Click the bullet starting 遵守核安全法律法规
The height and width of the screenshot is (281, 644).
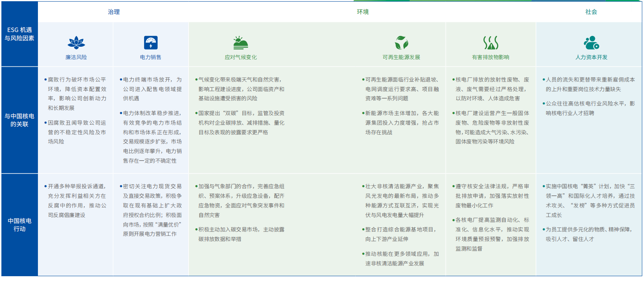click(x=491, y=196)
